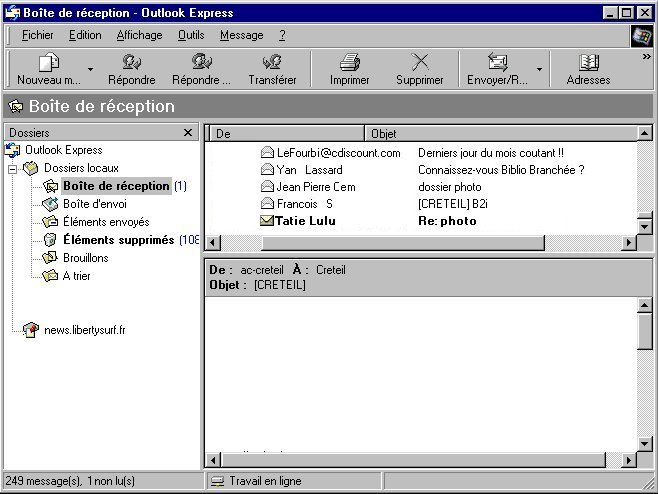Click the preview pane vertical scrollbar thumb
Screen dimensions: 658x494
click(x=645, y=331)
